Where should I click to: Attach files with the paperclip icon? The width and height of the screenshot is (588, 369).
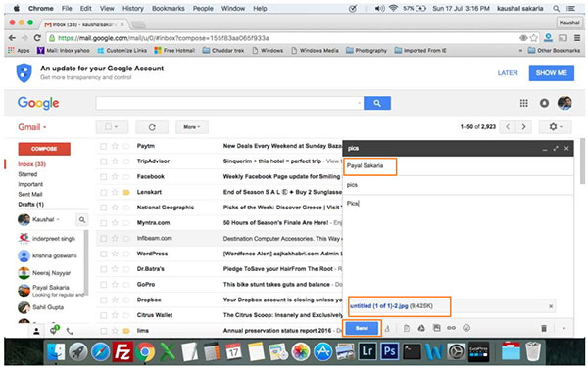[407, 328]
